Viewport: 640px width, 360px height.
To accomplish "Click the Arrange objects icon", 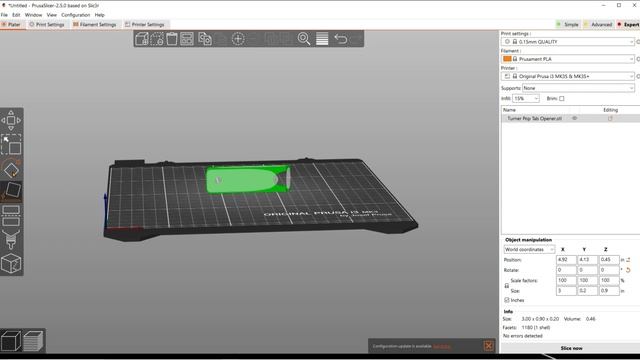I will click(187, 39).
